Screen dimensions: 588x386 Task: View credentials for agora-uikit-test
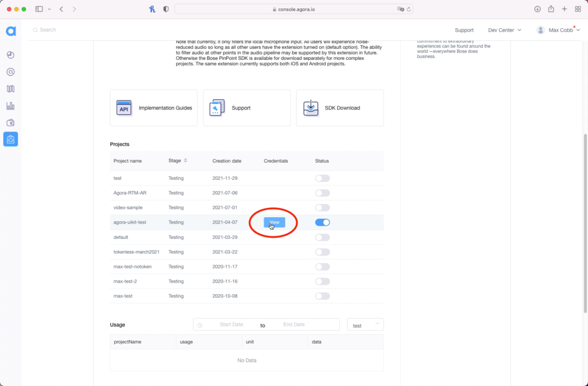[274, 222]
